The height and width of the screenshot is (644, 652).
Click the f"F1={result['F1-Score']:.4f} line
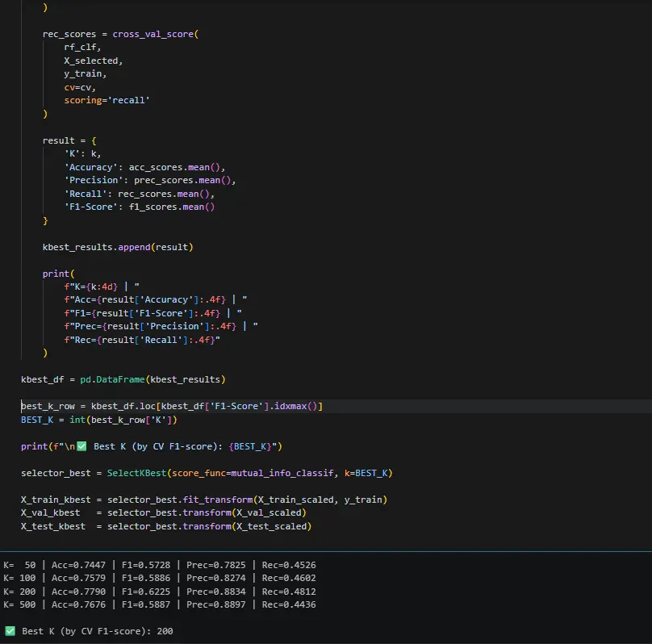pyautogui.click(x=153, y=313)
